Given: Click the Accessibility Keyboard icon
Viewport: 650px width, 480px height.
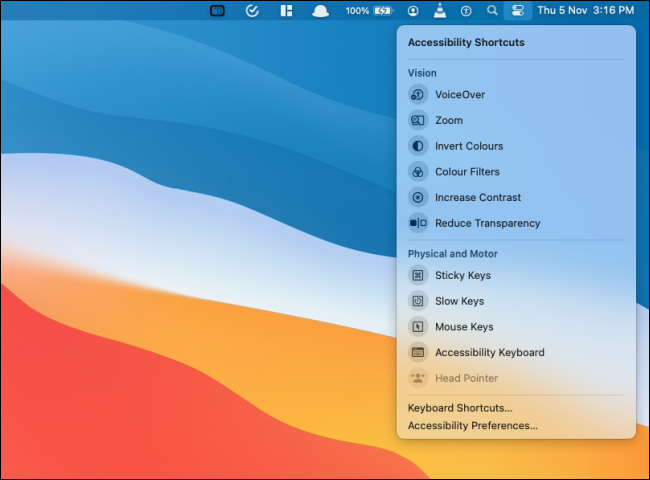Looking at the screenshot, I should click(418, 352).
